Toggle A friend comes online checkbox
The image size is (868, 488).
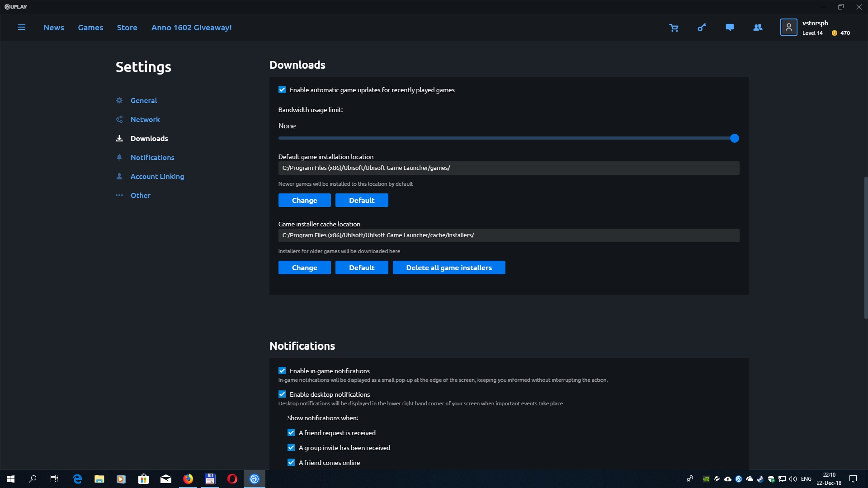pos(291,462)
